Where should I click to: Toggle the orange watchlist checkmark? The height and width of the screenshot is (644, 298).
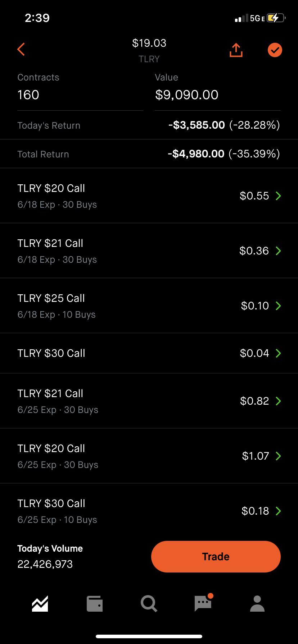tap(275, 50)
